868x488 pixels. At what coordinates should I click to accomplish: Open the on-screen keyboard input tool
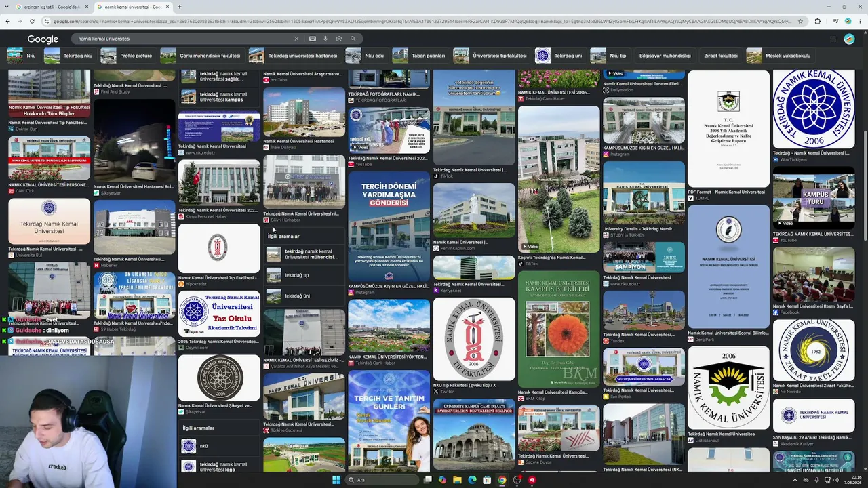pos(312,39)
